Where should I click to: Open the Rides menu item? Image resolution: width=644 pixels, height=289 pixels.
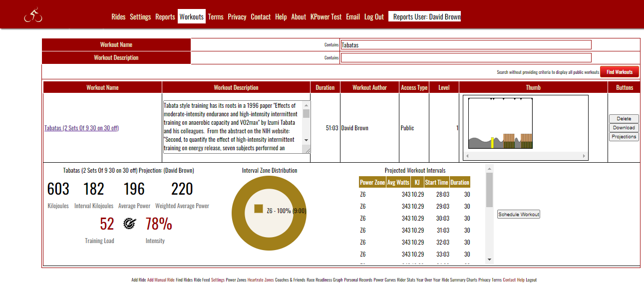[118, 17]
